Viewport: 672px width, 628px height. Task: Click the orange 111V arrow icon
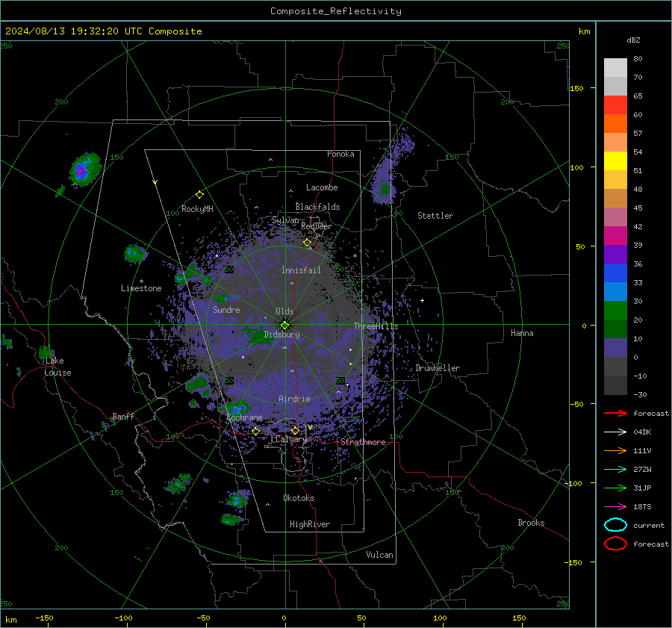click(615, 450)
